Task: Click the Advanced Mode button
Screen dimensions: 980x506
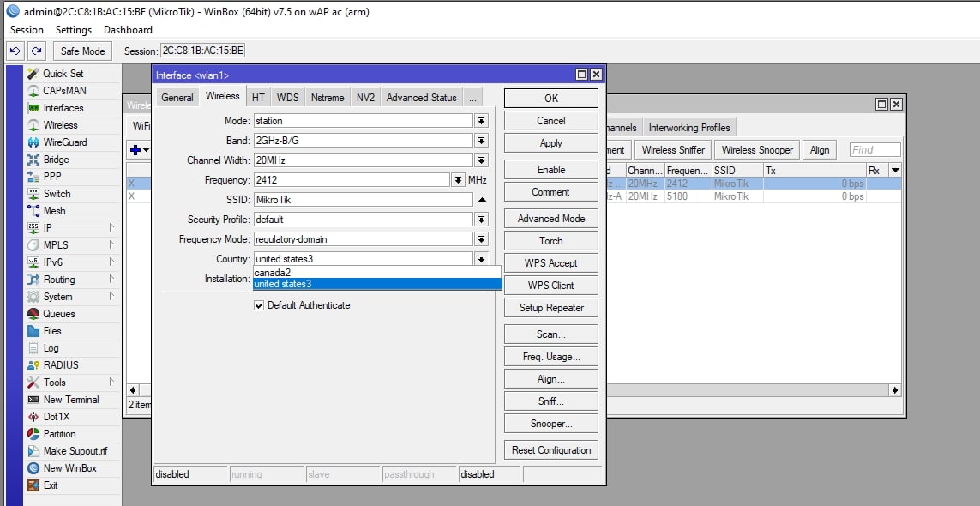Action: click(x=550, y=219)
